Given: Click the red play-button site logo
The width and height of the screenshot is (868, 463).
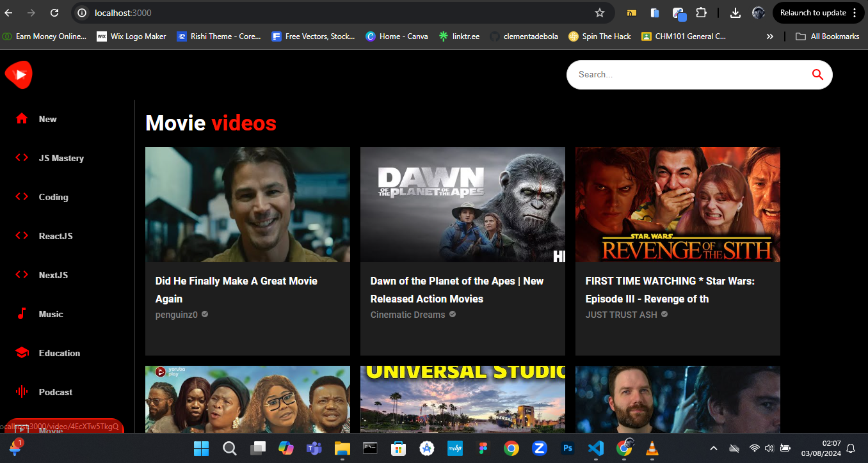Looking at the screenshot, I should 19,75.
